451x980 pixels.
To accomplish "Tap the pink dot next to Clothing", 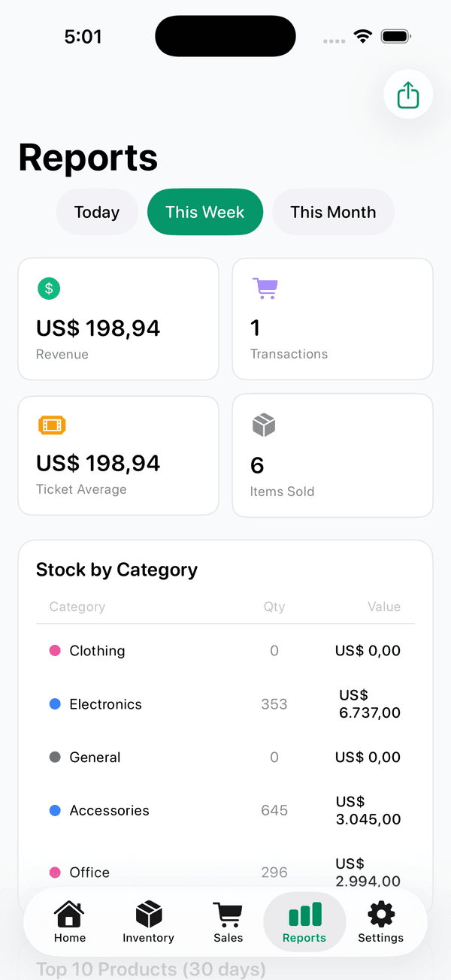I will [x=53, y=649].
